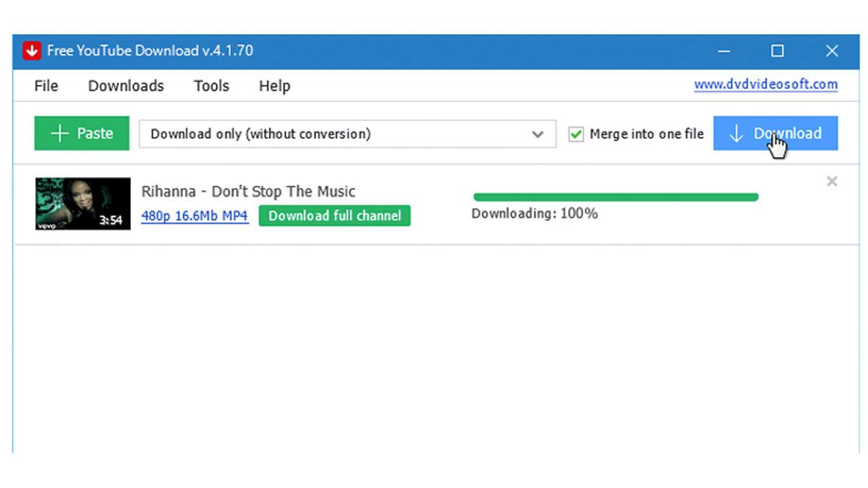Select the Rihanna video thumbnail
Image resolution: width=868 pixels, height=488 pixels.
(x=82, y=204)
